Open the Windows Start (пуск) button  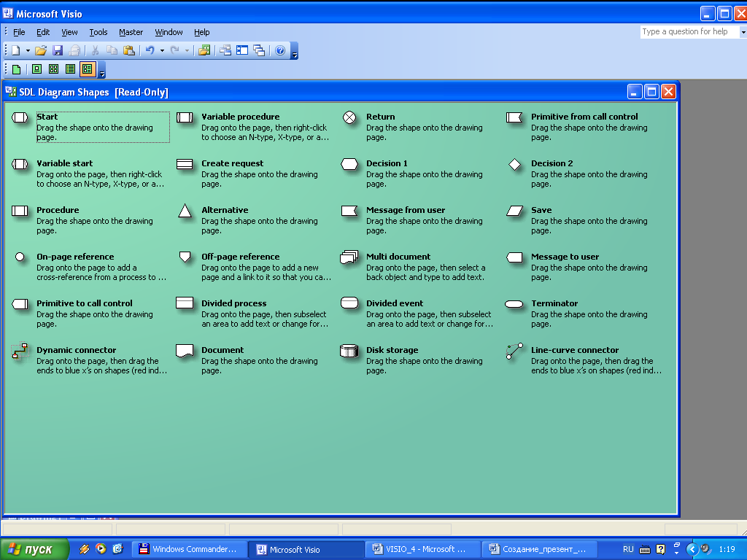tap(34, 549)
